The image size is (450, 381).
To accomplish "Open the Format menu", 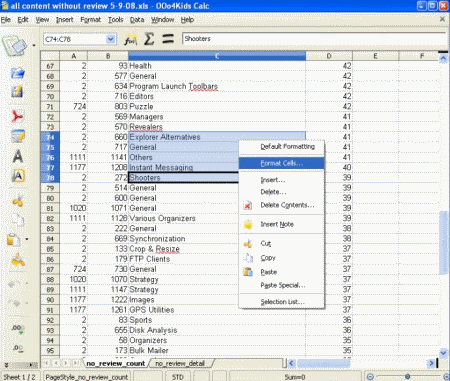I will [90, 20].
